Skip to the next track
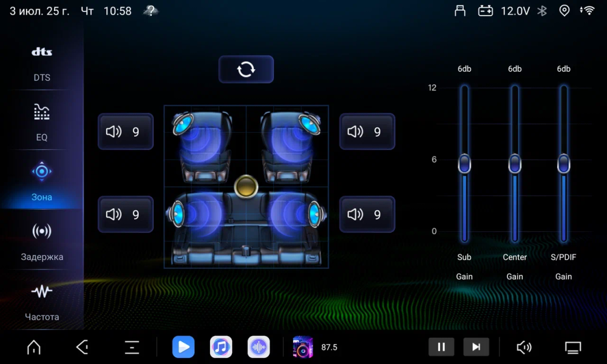The width and height of the screenshot is (607, 364). [476, 346]
